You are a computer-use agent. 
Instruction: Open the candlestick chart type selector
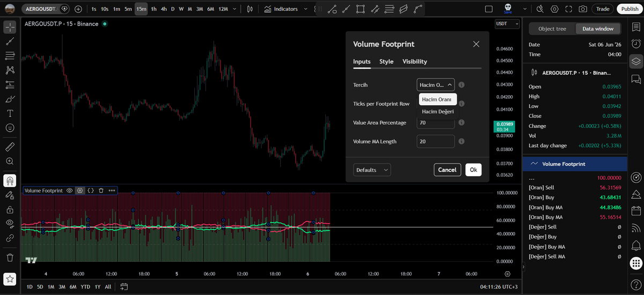(250, 9)
